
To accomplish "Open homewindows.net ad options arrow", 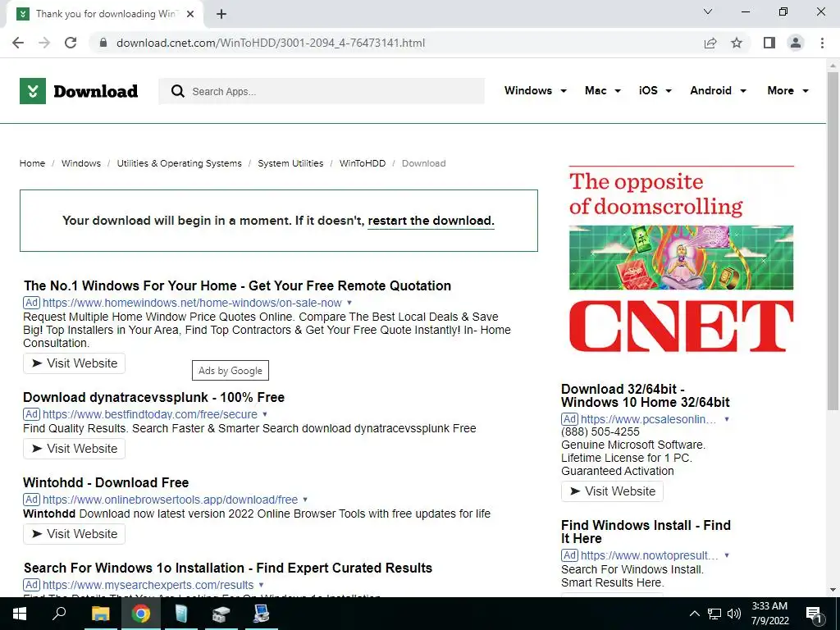I will 349,303.
